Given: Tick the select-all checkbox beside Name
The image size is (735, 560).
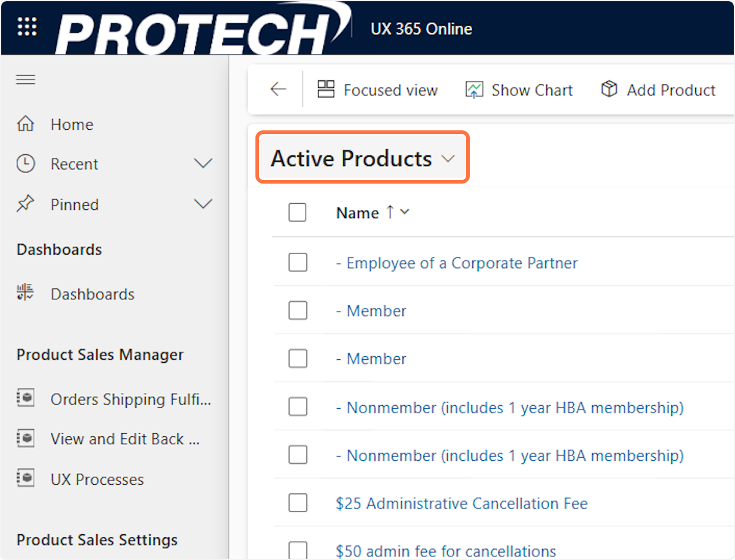Looking at the screenshot, I should [297, 213].
